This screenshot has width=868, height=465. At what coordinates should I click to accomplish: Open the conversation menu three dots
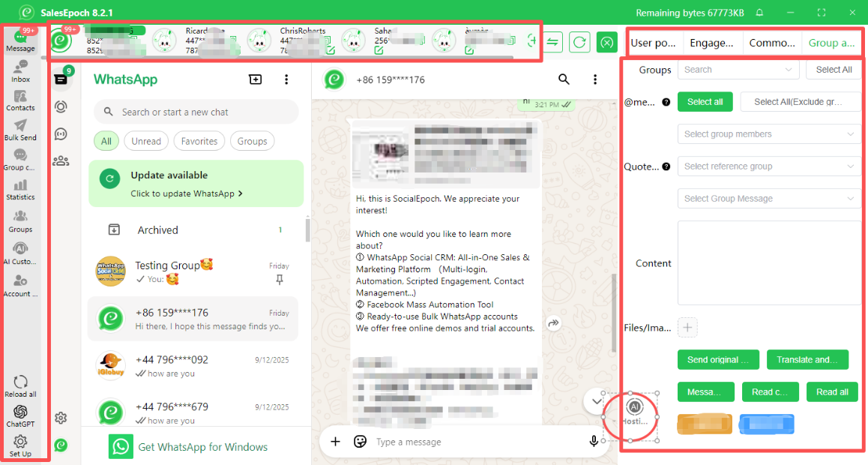pyautogui.click(x=595, y=79)
